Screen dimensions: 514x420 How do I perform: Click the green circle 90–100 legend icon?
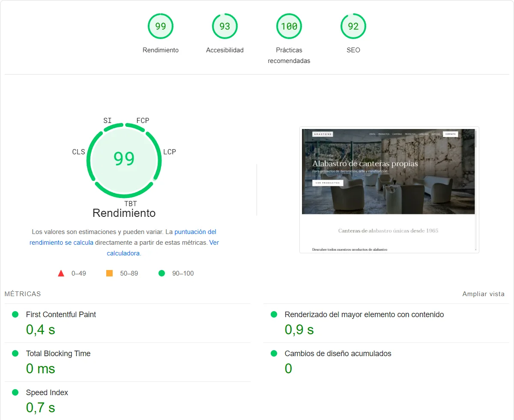(161, 273)
